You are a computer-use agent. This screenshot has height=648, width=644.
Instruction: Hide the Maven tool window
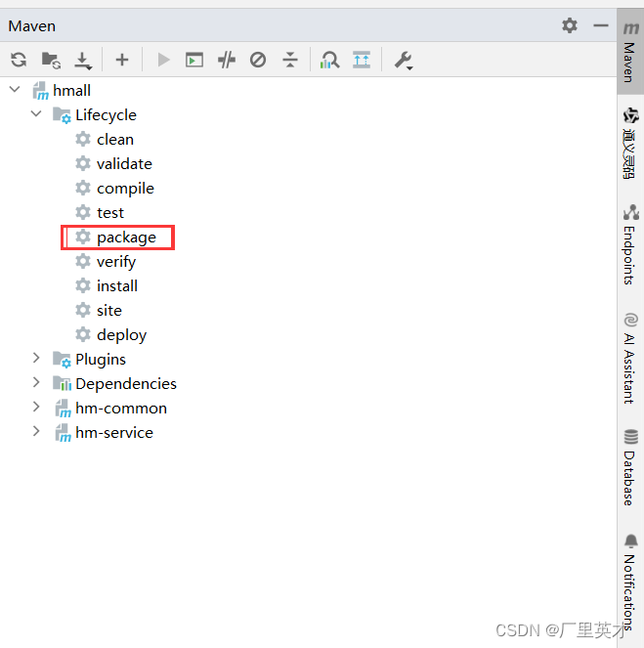[601, 25]
